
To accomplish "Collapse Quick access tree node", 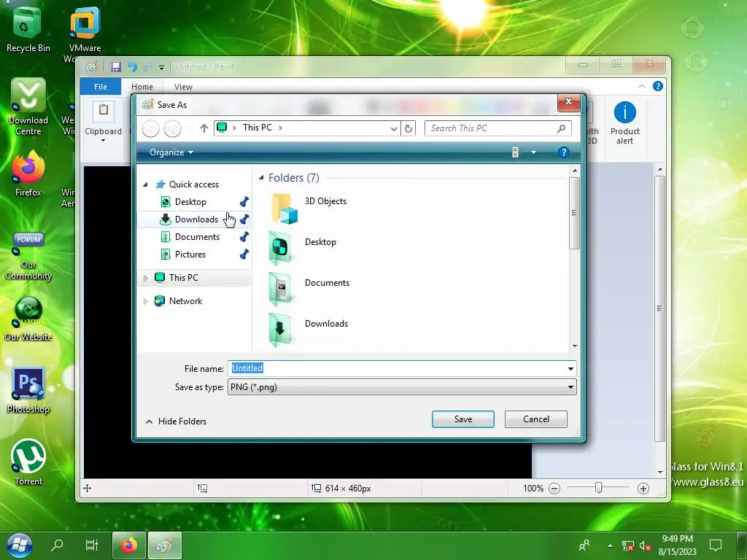I will point(145,184).
